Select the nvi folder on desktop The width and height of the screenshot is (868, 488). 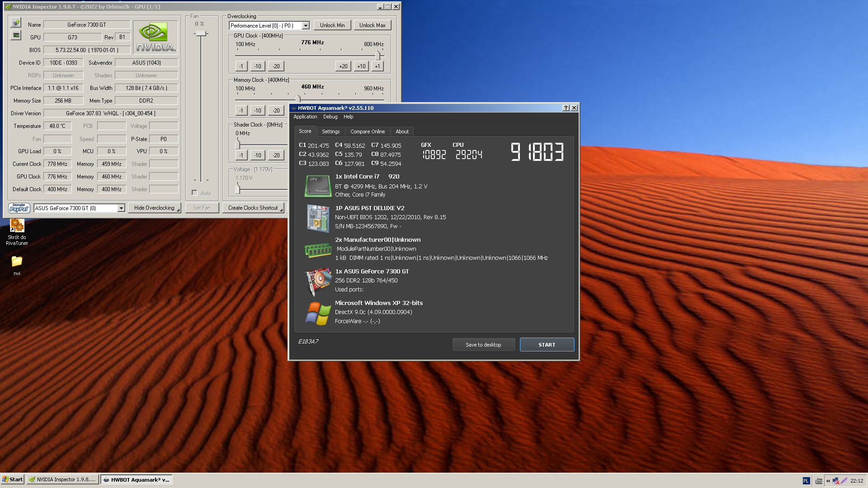click(17, 266)
